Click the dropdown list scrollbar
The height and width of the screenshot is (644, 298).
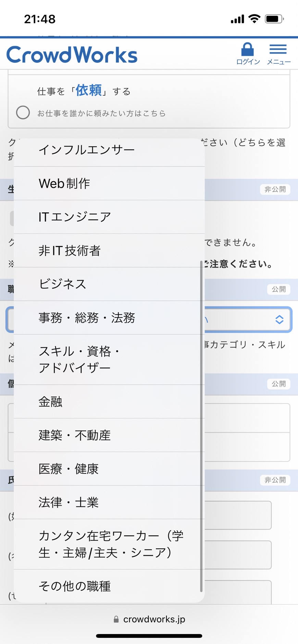coord(201,426)
